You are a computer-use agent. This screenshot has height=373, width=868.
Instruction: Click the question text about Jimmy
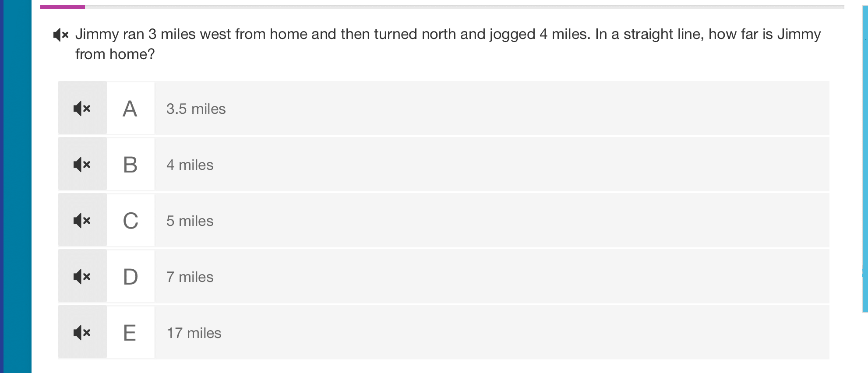pyautogui.click(x=448, y=44)
